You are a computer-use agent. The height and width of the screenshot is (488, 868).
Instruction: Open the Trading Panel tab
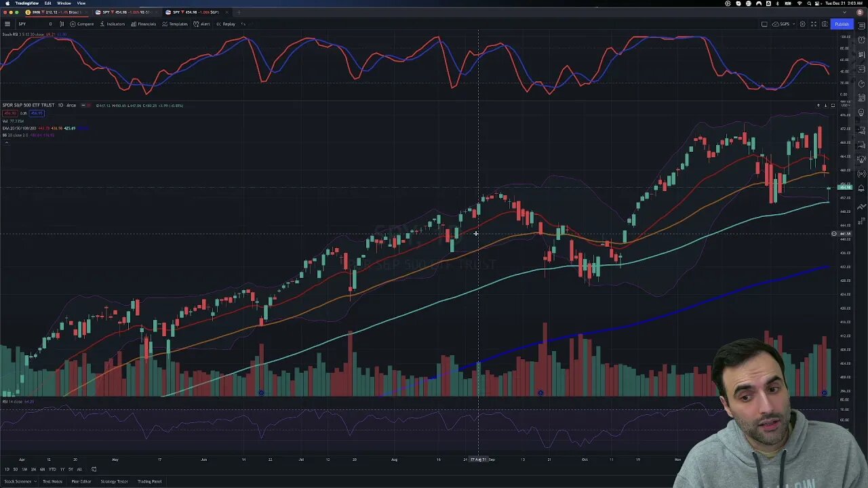(149, 481)
